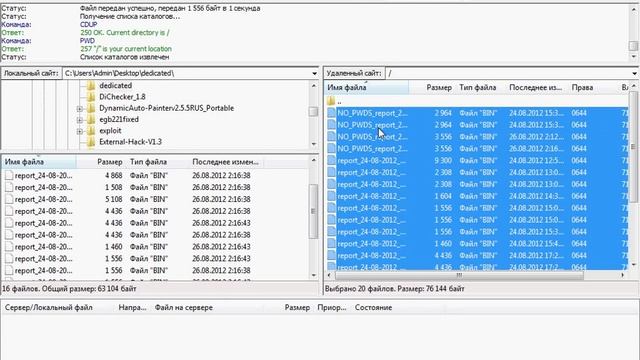This screenshot has width=640, height=360.
Task: Click the local size cell "1 508"
Action: click(113, 187)
